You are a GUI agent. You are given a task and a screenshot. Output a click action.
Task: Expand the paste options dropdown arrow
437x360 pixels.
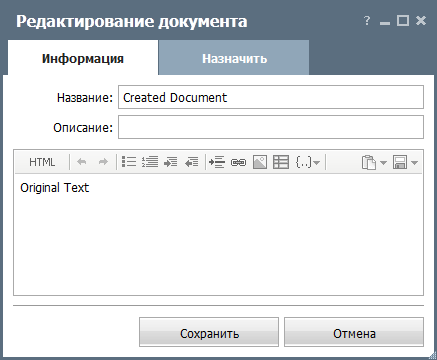(x=383, y=163)
